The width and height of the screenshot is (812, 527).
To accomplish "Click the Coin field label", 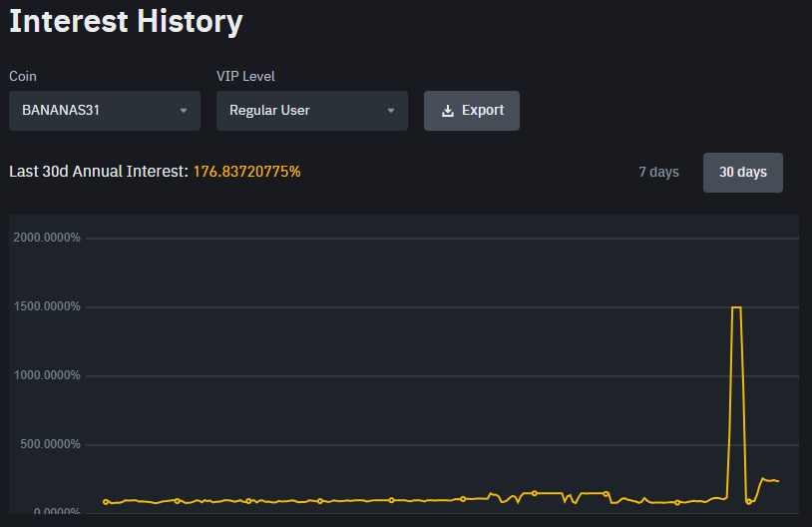I will [23, 76].
